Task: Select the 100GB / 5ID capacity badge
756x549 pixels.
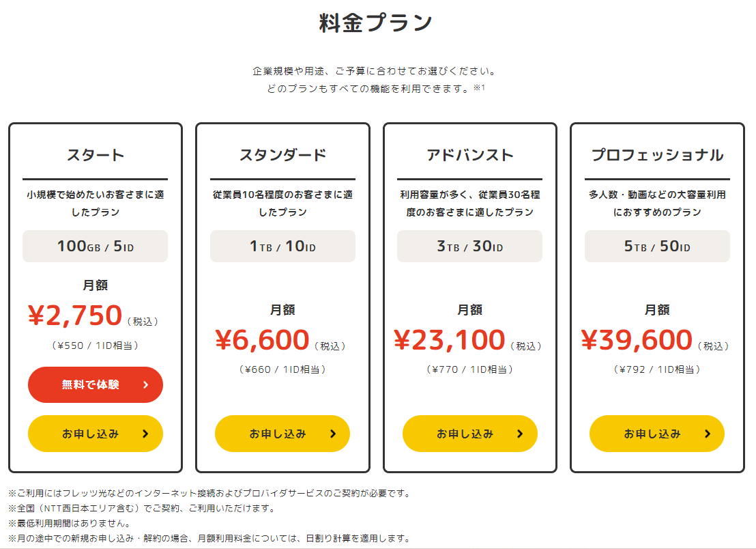Action: [95, 246]
